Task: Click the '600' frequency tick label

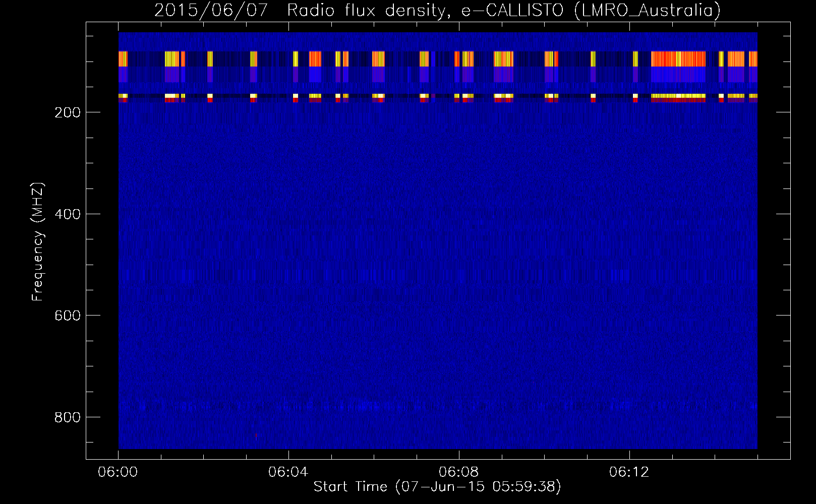Action: click(x=68, y=316)
